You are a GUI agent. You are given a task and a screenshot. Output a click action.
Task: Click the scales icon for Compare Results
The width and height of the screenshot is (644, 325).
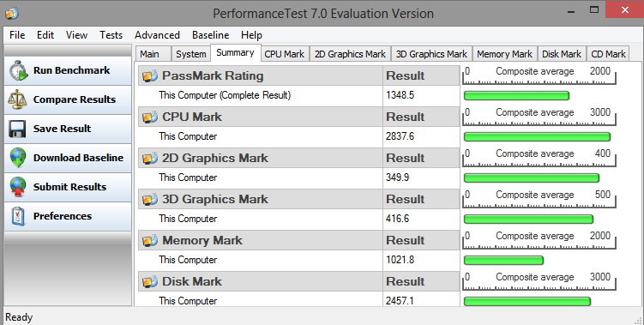(18, 99)
